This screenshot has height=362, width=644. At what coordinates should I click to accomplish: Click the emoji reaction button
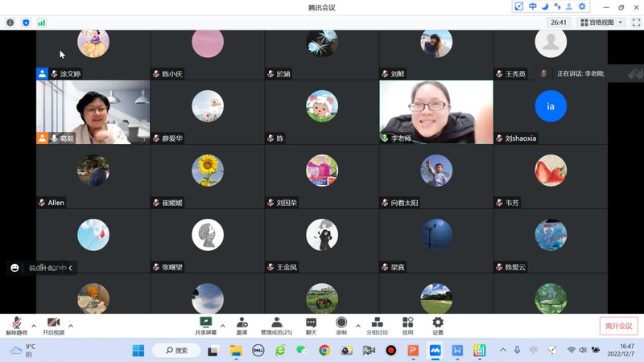click(14, 268)
